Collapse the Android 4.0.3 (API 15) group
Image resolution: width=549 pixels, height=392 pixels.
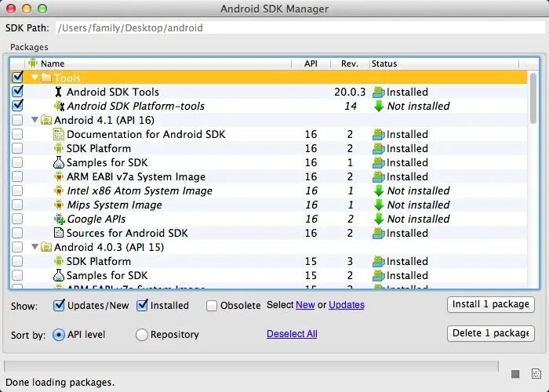[x=35, y=247]
